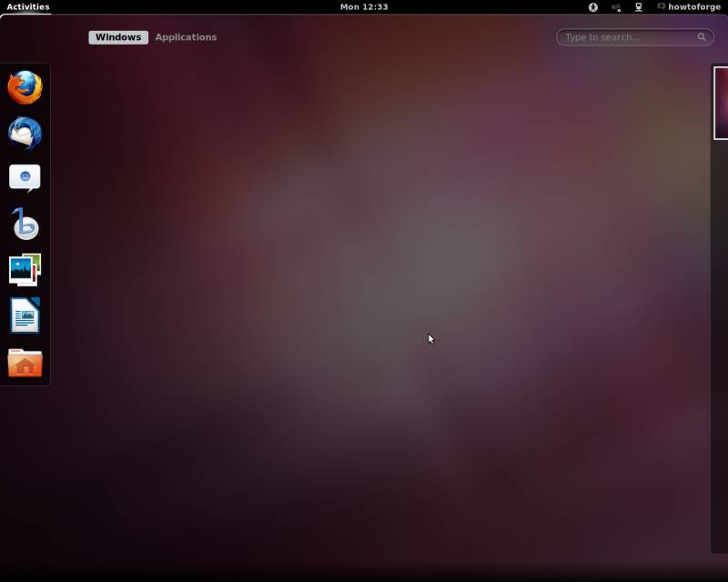Open Thunderbird mail from the dash
This screenshot has width=728, height=582.
pyautogui.click(x=25, y=133)
